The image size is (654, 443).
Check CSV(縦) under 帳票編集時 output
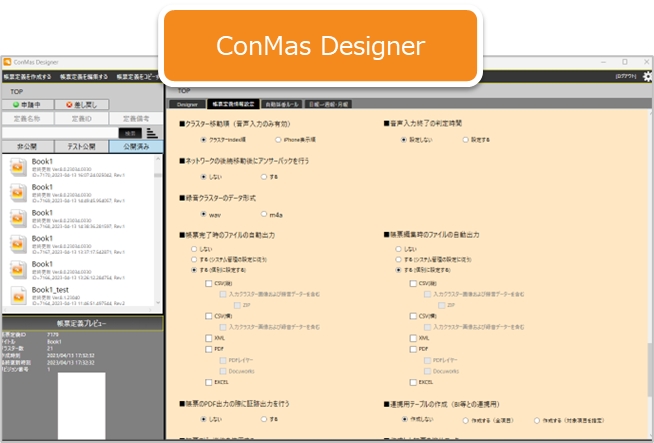coord(413,284)
